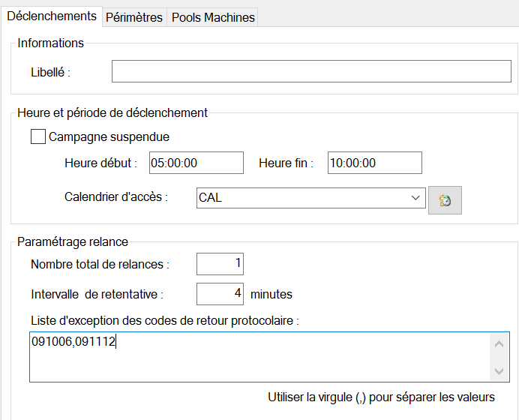Viewport: 519px width, 420px height.
Task: Open the calendar editor icon button
Action: 445,200
